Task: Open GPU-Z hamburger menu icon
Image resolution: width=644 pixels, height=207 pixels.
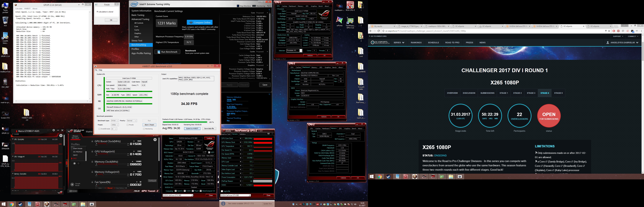Action: (x=273, y=134)
